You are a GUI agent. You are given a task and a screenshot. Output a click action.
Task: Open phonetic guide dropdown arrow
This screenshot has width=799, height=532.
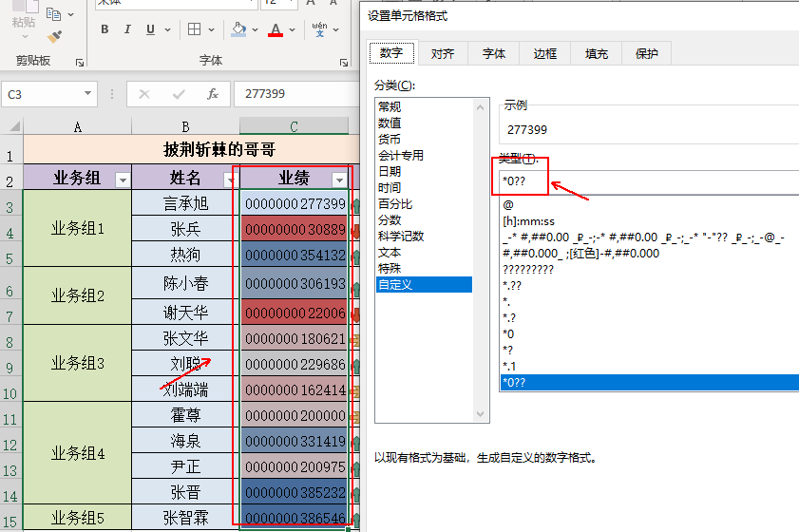point(335,29)
